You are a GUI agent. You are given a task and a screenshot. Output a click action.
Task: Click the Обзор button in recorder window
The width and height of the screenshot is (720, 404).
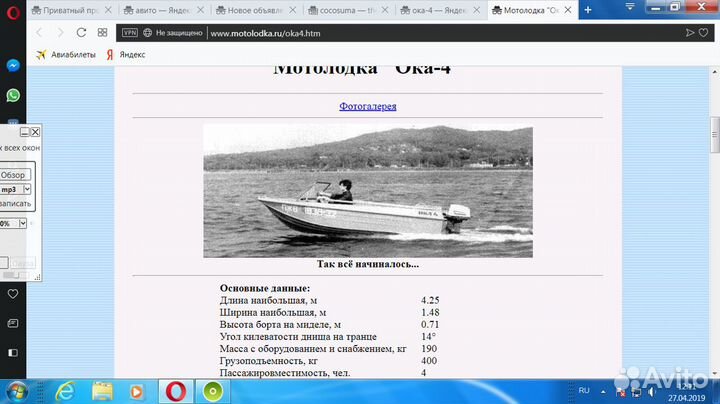[14, 175]
